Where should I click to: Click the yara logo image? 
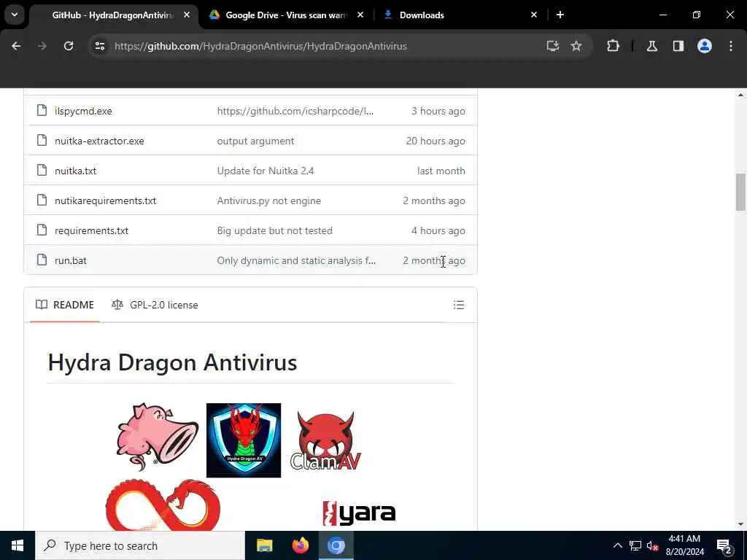359,513
